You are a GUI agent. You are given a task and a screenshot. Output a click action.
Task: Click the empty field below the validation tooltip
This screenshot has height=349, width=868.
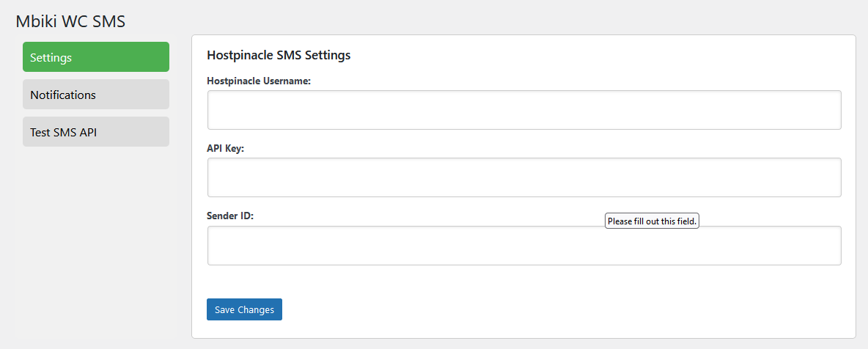[524, 246]
